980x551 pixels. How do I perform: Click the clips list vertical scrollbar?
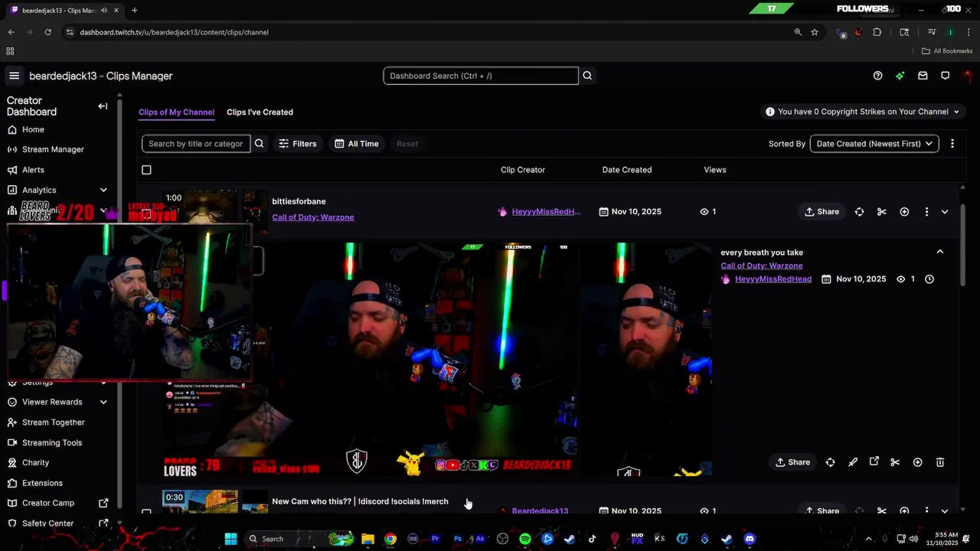[x=962, y=245]
